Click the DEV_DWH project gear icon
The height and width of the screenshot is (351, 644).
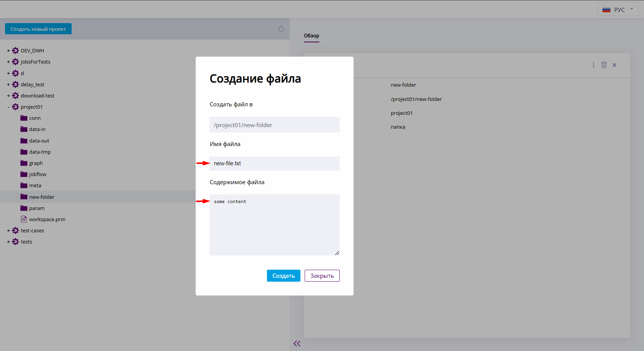[x=15, y=50]
